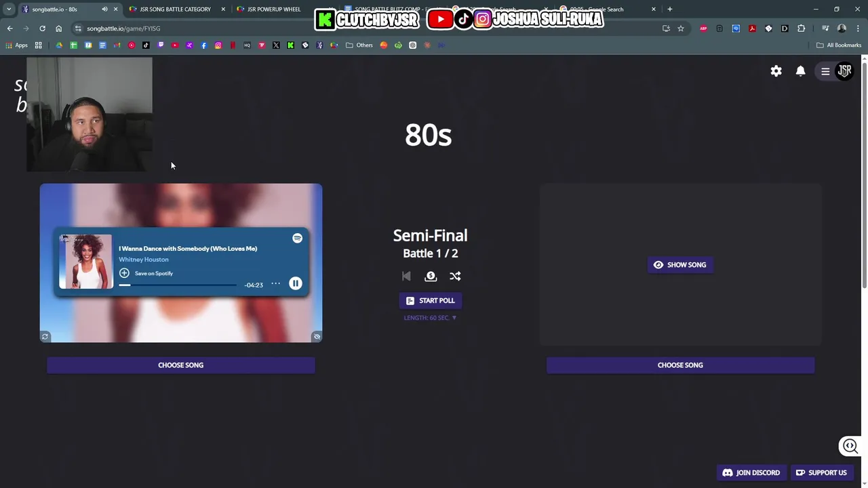Screen dimensions: 868x488
Task: Open Chrome profile avatar in toolbar
Action: [842, 28]
